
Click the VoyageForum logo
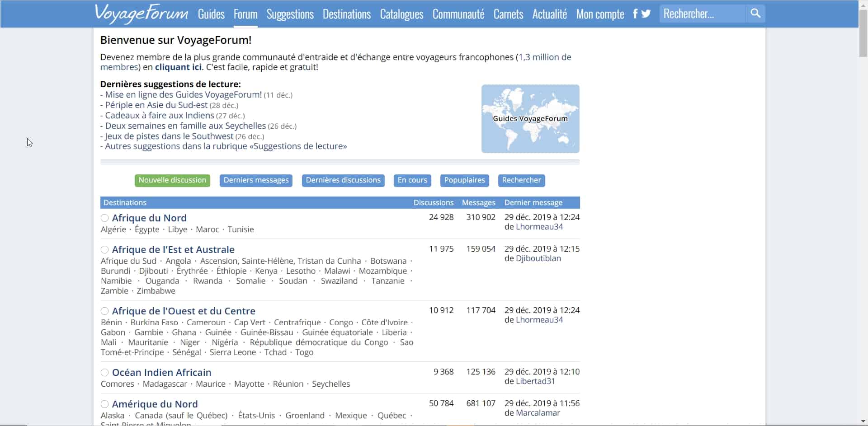[x=141, y=14]
